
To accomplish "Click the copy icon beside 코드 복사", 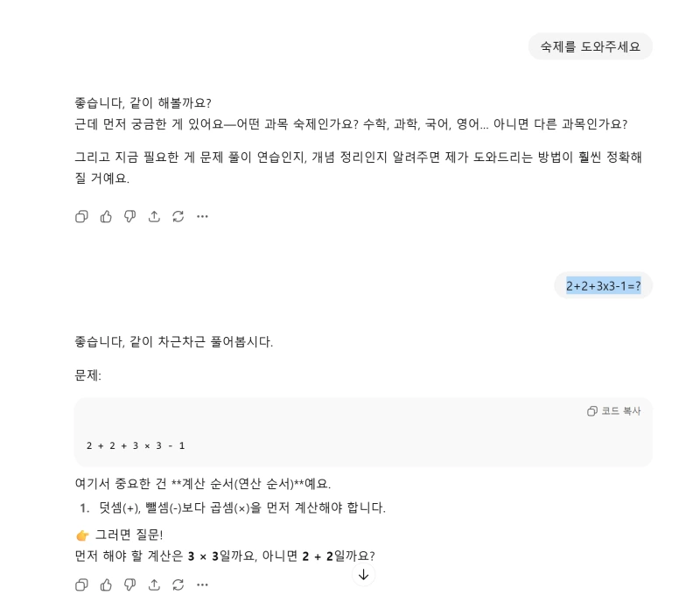I will (x=592, y=411).
